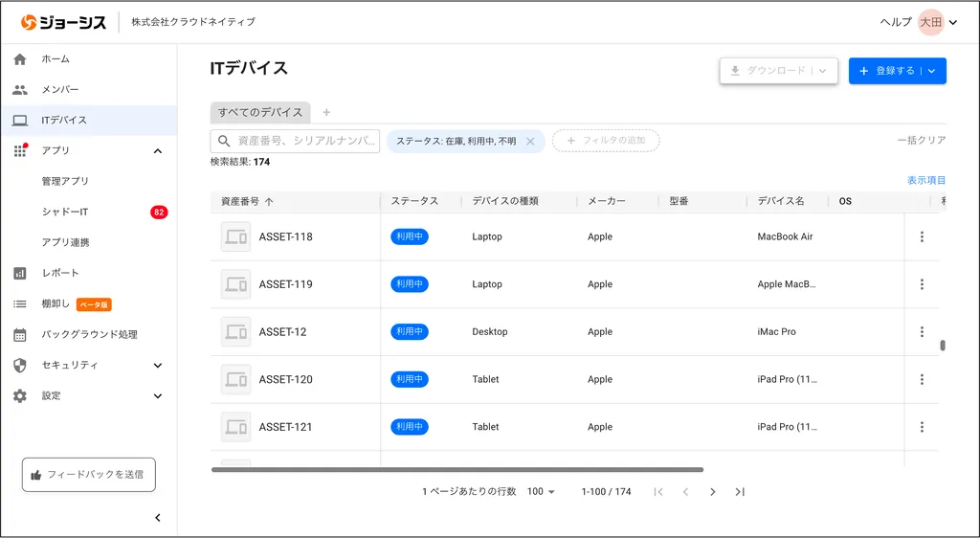This screenshot has height=538, width=980.
Task: Select the すべてのデバイス tab
Action: [x=260, y=112]
